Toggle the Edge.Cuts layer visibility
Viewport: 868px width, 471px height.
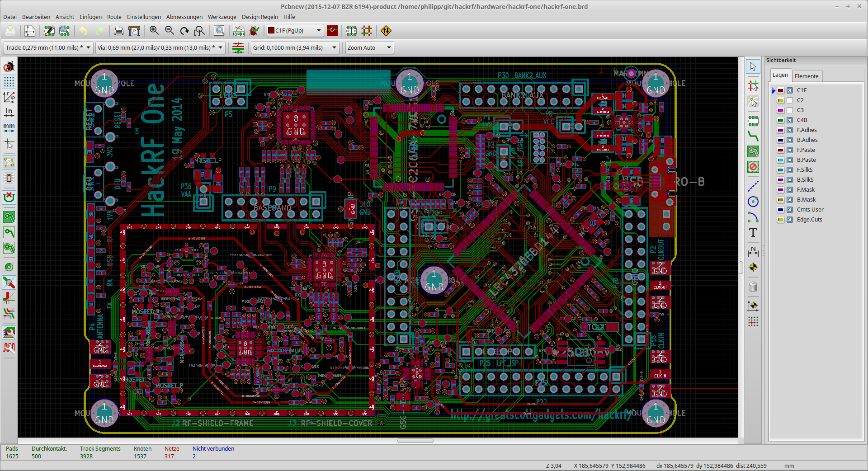point(790,219)
